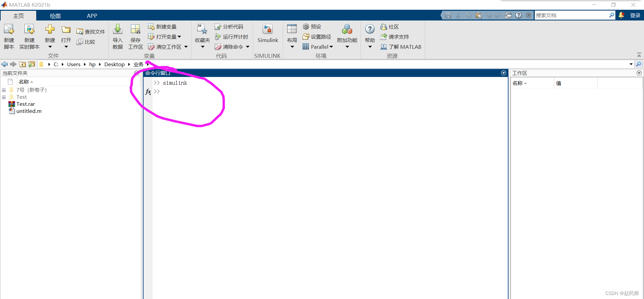
Task: Click the 收藏夹 (Favorites) icon
Action: click(x=202, y=30)
